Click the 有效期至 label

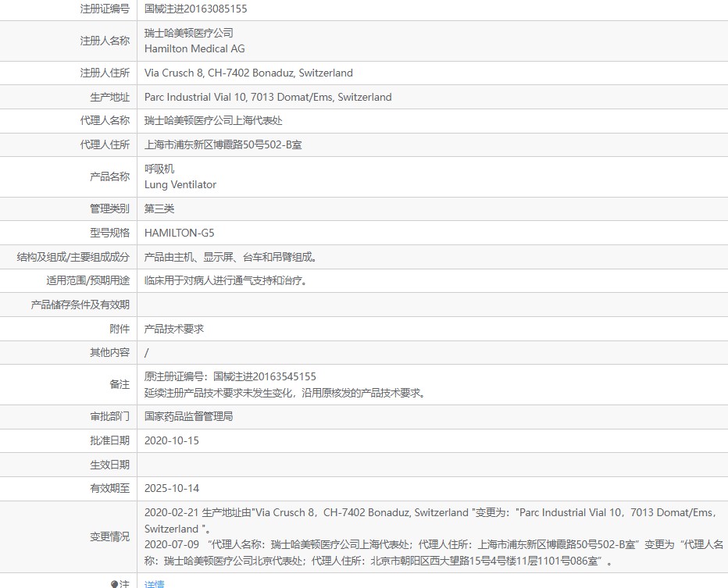110,489
